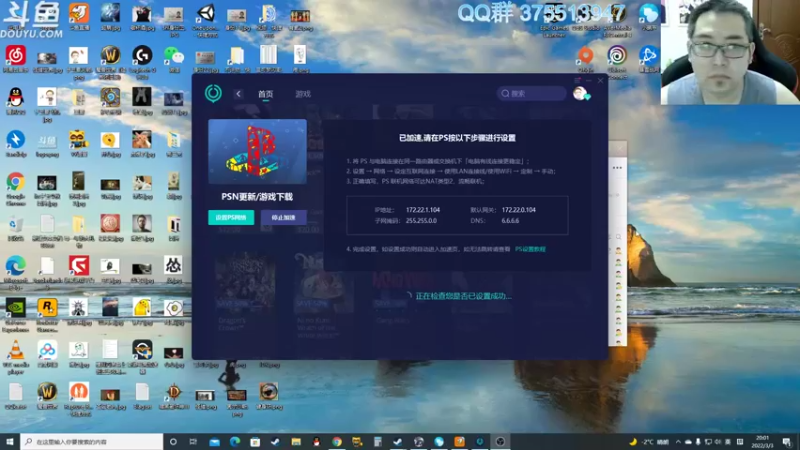Image resolution: width=800 pixels, height=450 pixels.
Task: Open WeChat desktop icon
Action: tap(174, 55)
